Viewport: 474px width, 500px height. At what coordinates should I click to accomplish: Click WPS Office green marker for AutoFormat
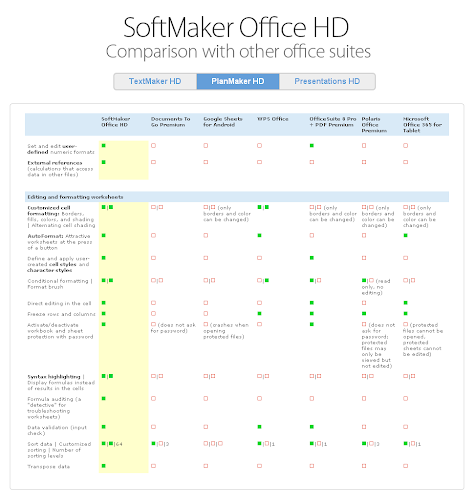point(259,235)
